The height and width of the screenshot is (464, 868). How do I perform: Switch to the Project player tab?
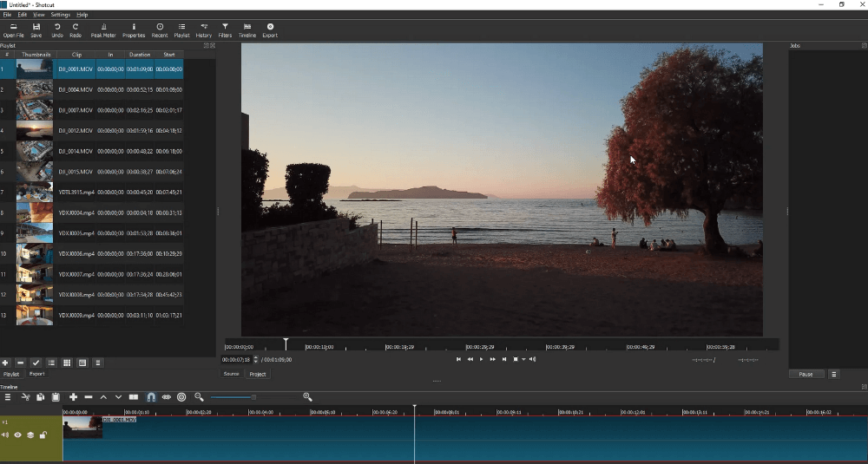click(258, 374)
